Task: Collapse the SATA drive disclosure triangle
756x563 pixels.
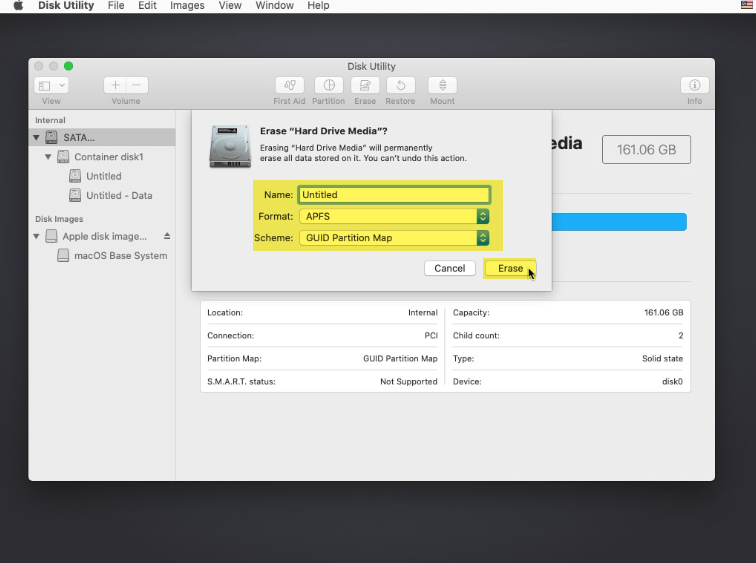Action: pyautogui.click(x=36, y=137)
